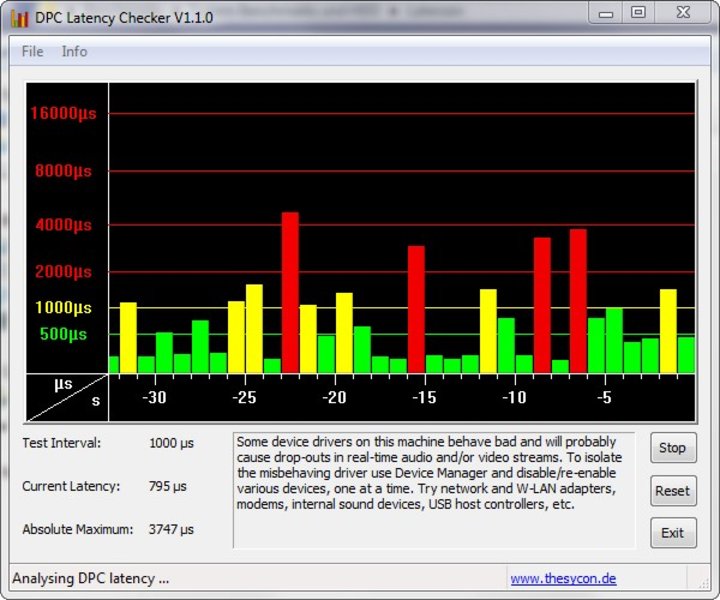720x600 pixels.
Task: Click the 500µs green axis label
Action: coord(63,334)
